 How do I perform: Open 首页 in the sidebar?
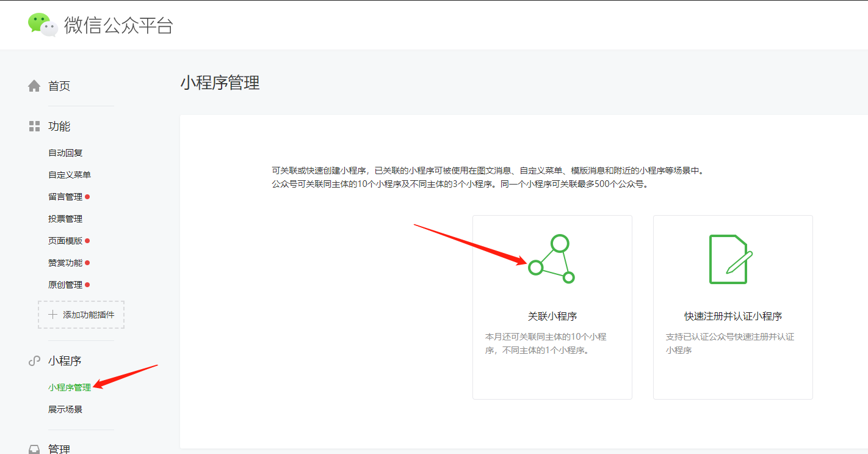click(x=59, y=86)
